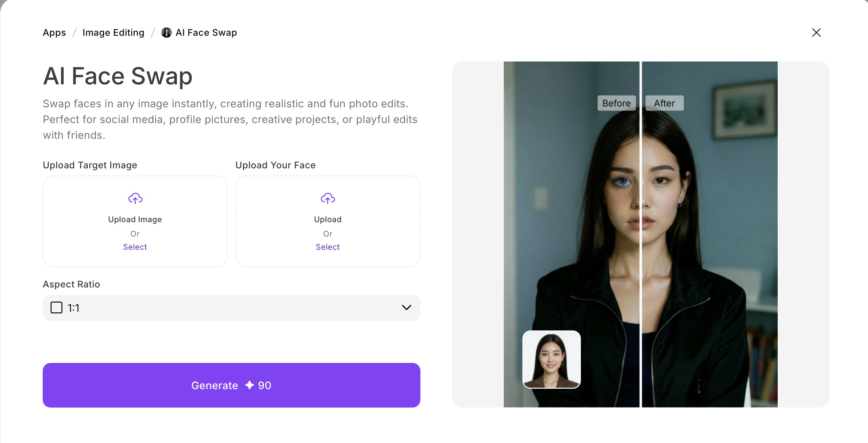
Task: Check the box inside the Aspect Ratio selector
Action: point(56,307)
